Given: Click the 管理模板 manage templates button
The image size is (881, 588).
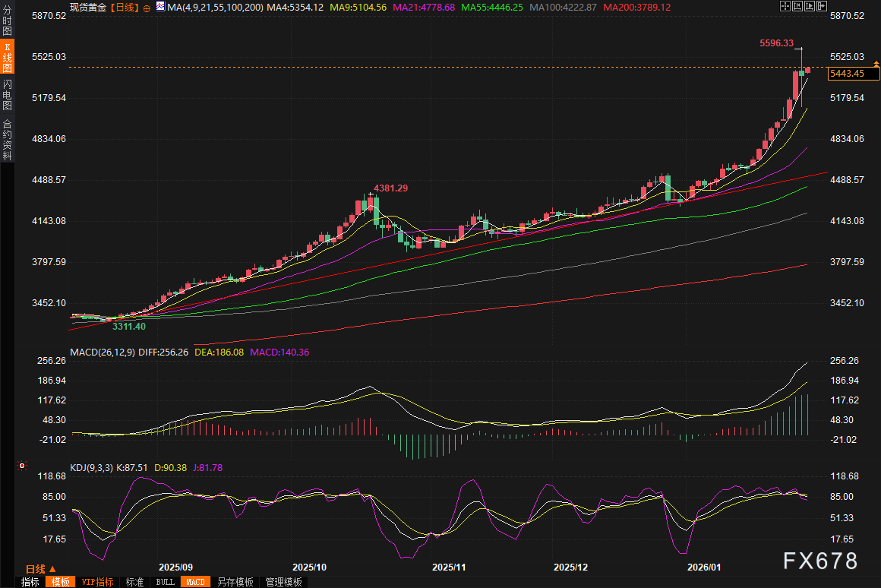Looking at the screenshot, I should tap(283, 582).
